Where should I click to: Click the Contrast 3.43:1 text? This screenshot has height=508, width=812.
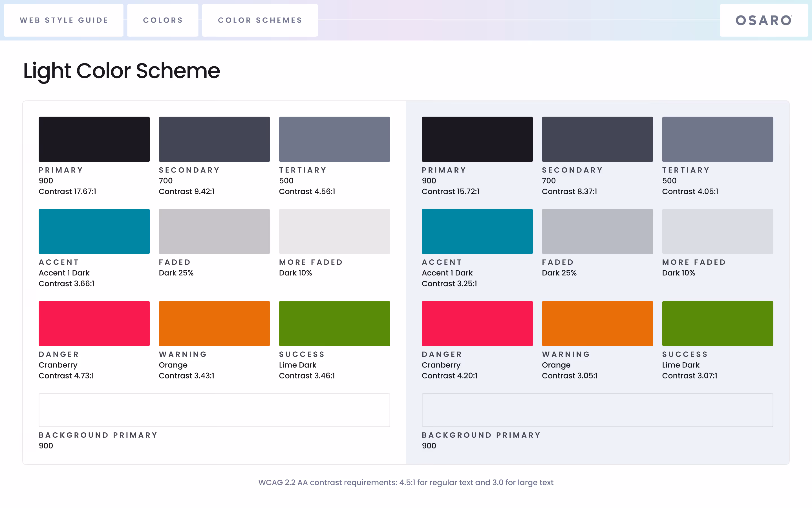(187, 376)
